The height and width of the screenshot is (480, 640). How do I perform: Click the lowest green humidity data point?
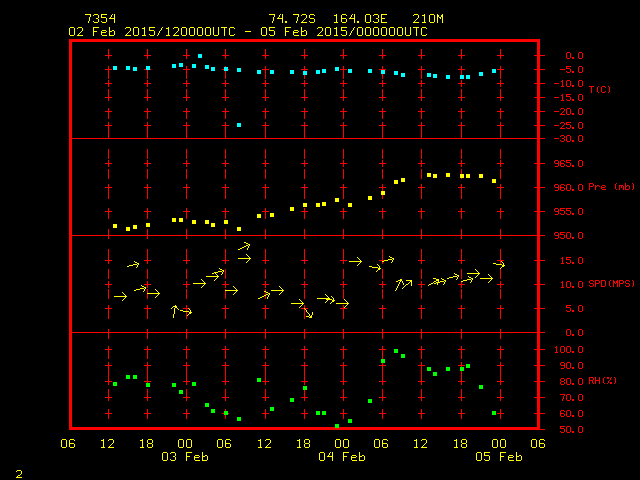click(x=337, y=426)
